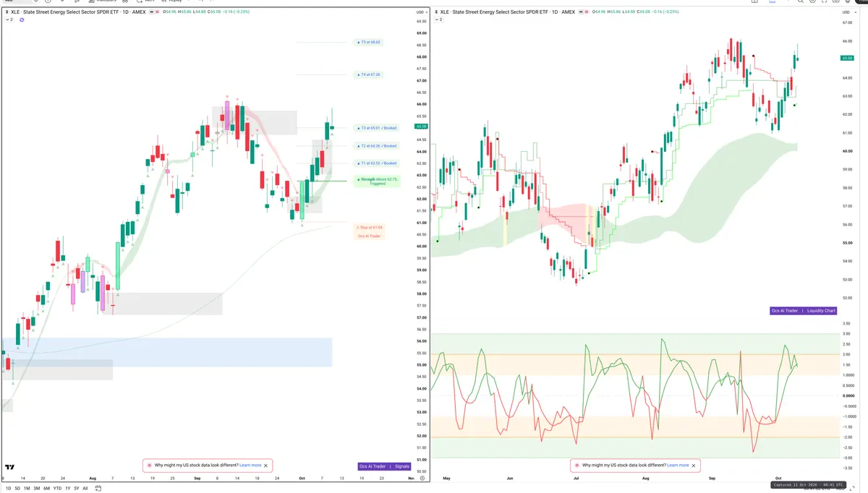The width and height of the screenshot is (868, 493).
Task: Click Ocs Ai Trader label below Stop
Action: (370, 236)
